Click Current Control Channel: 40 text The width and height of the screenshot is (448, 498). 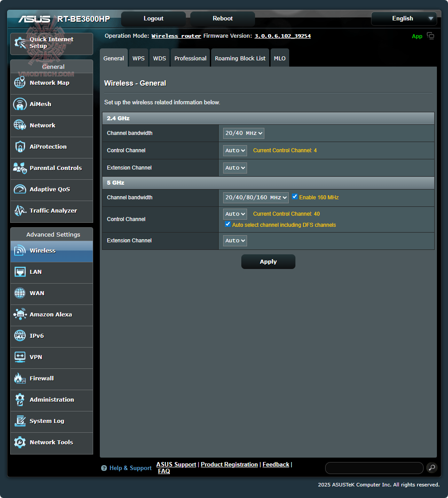coord(287,214)
